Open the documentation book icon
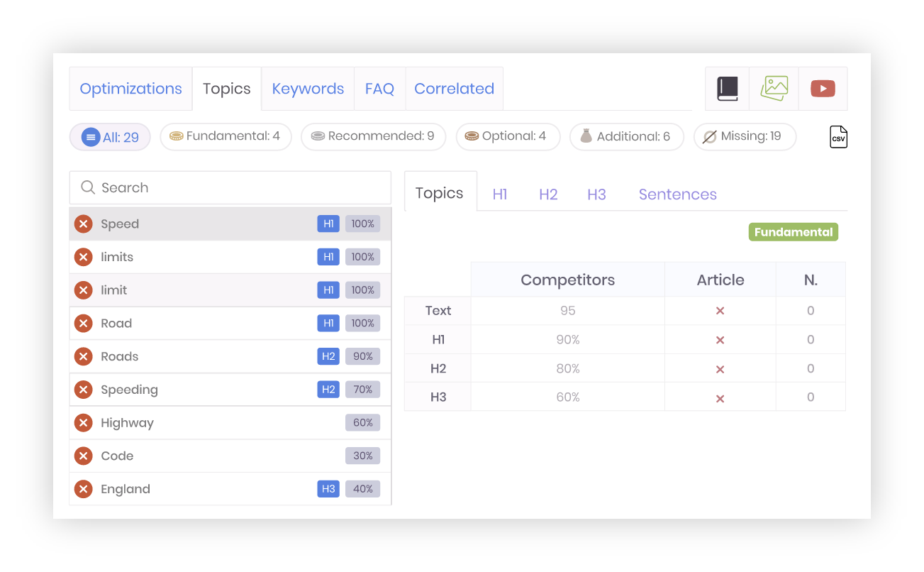The height and width of the screenshot is (572, 924). [726, 88]
